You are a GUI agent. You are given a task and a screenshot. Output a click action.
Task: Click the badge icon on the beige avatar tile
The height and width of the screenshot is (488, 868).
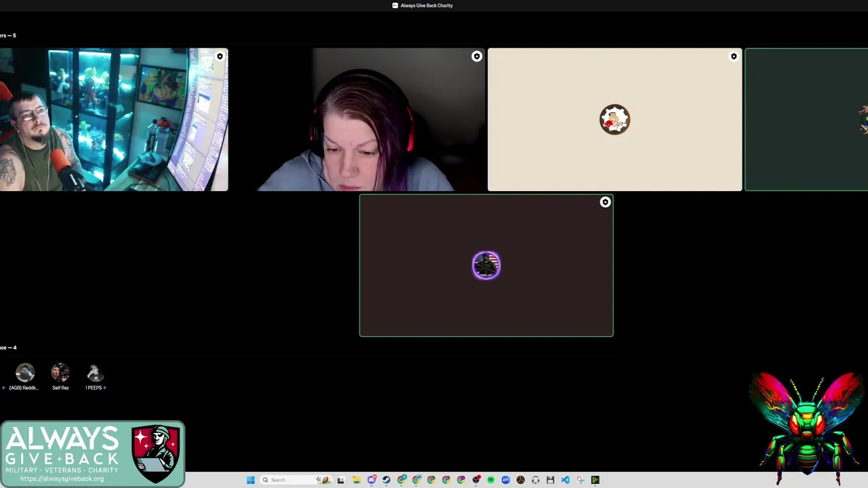(x=734, y=57)
